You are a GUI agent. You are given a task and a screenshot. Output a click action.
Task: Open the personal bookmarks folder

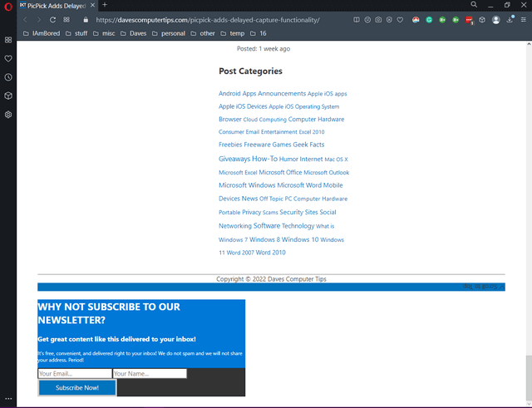(x=169, y=33)
